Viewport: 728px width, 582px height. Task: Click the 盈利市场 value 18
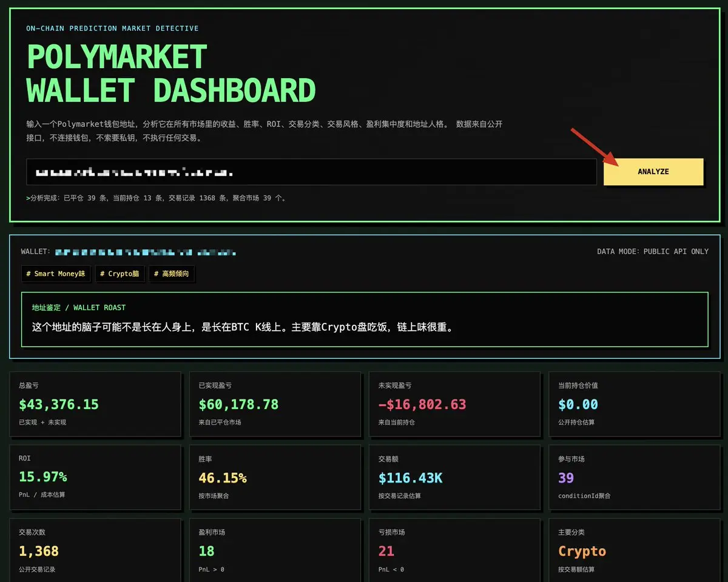(x=206, y=551)
